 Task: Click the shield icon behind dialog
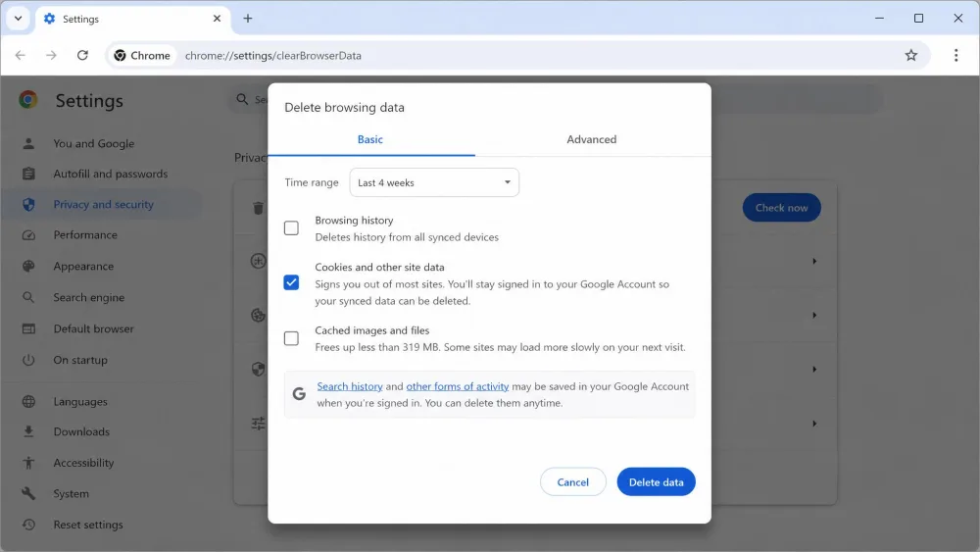[x=258, y=369]
